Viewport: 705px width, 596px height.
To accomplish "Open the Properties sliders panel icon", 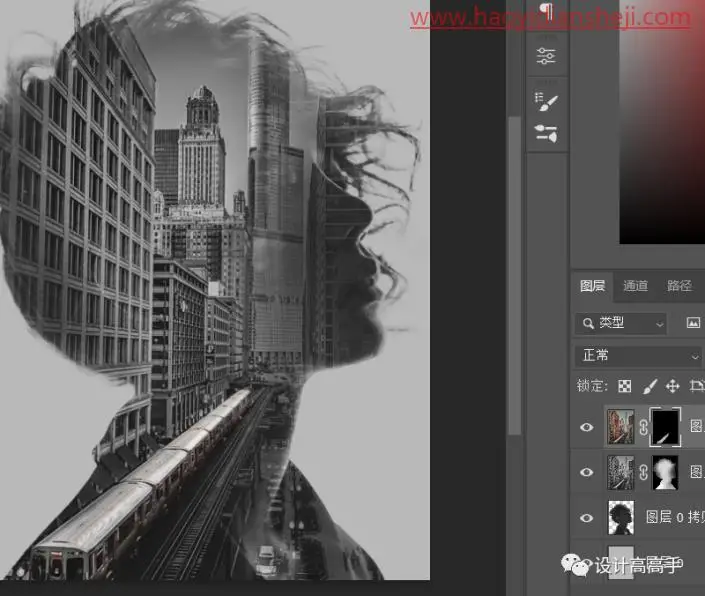I will pyautogui.click(x=546, y=56).
